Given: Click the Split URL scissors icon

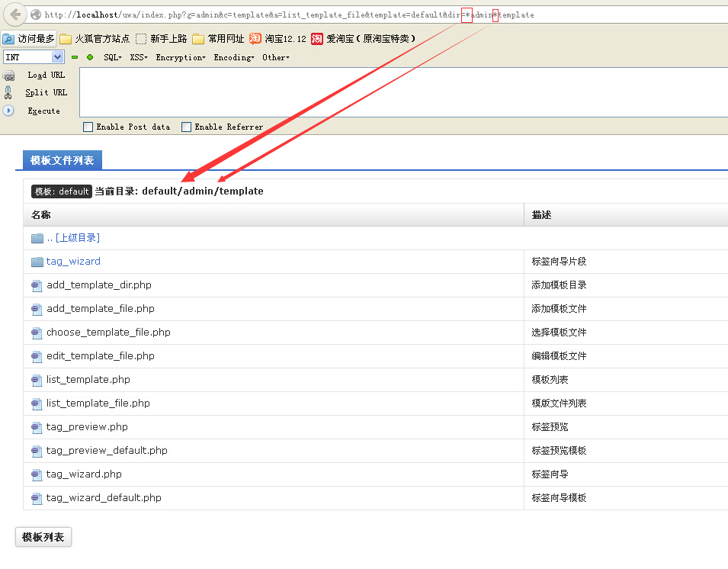Looking at the screenshot, I should tap(8, 92).
